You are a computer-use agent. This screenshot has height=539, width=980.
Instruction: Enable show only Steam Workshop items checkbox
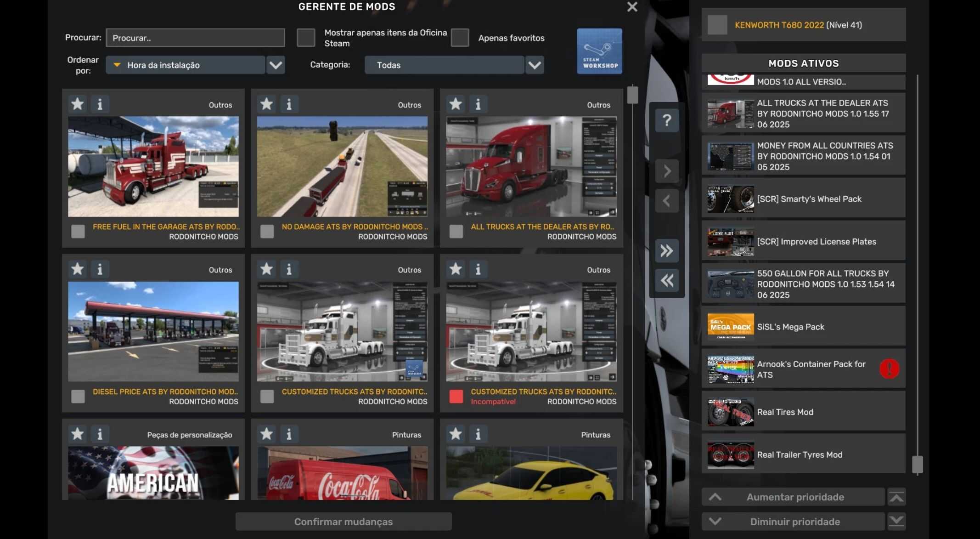pos(306,38)
